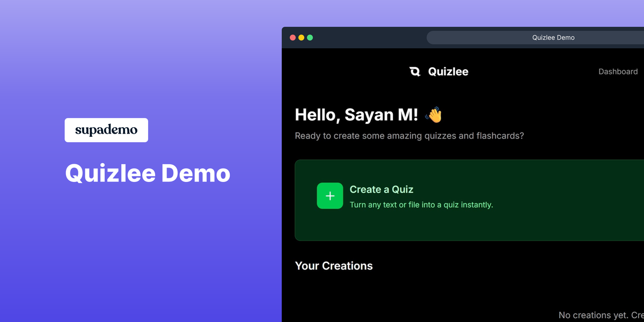Click the Quizlee brand name text
The height and width of the screenshot is (322, 644).
click(448, 72)
